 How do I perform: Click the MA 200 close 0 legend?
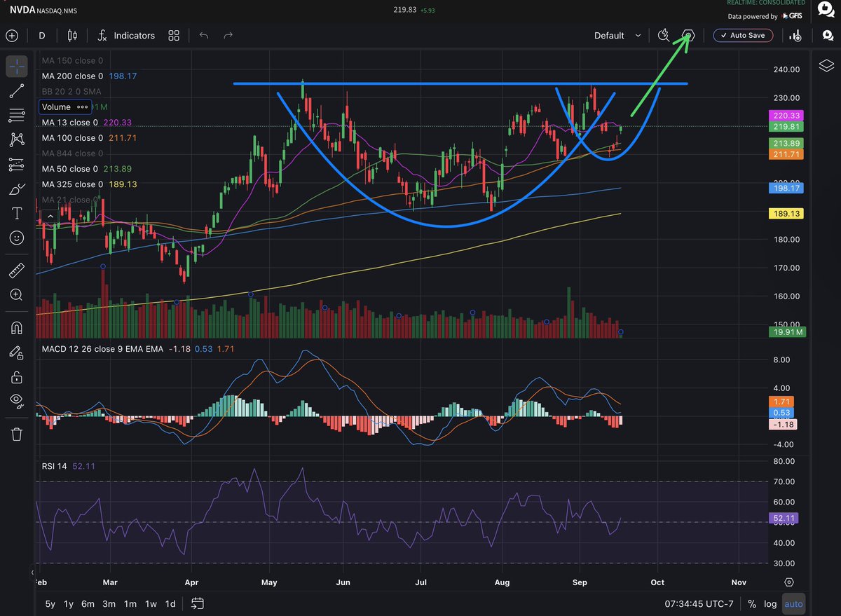72,76
